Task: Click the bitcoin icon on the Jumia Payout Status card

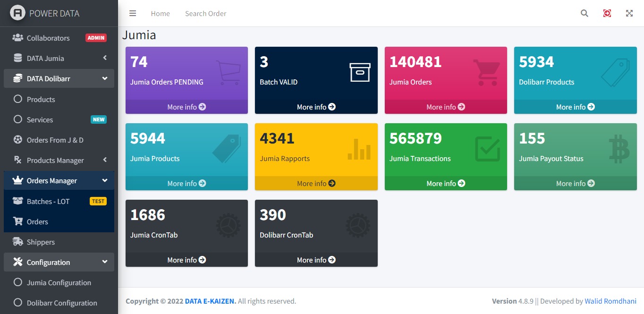Action: pyautogui.click(x=619, y=149)
